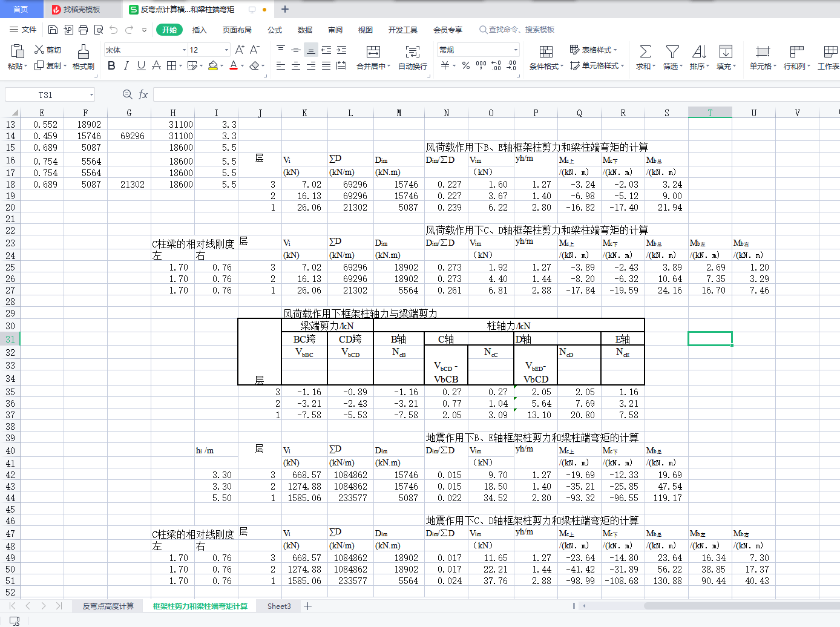Click the 行和列 button
The image size is (840, 627).
(797, 56)
